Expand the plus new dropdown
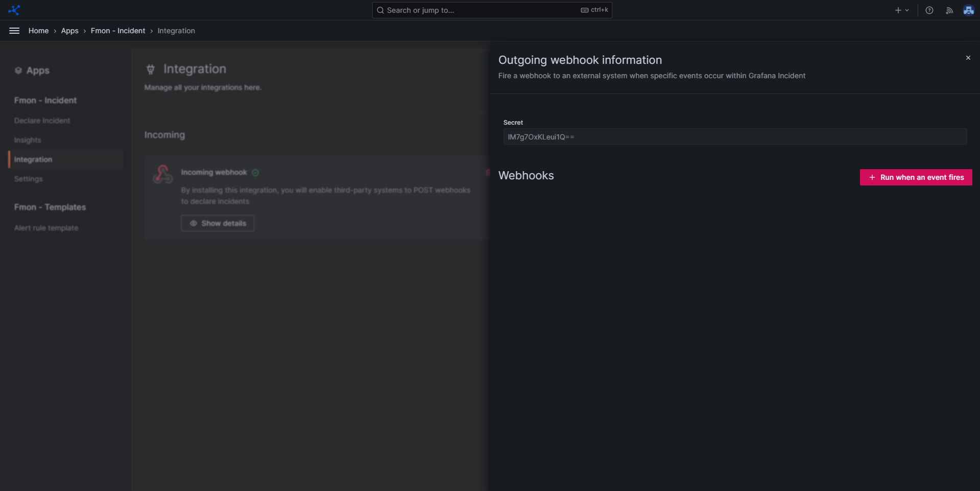The image size is (980, 491). [901, 10]
